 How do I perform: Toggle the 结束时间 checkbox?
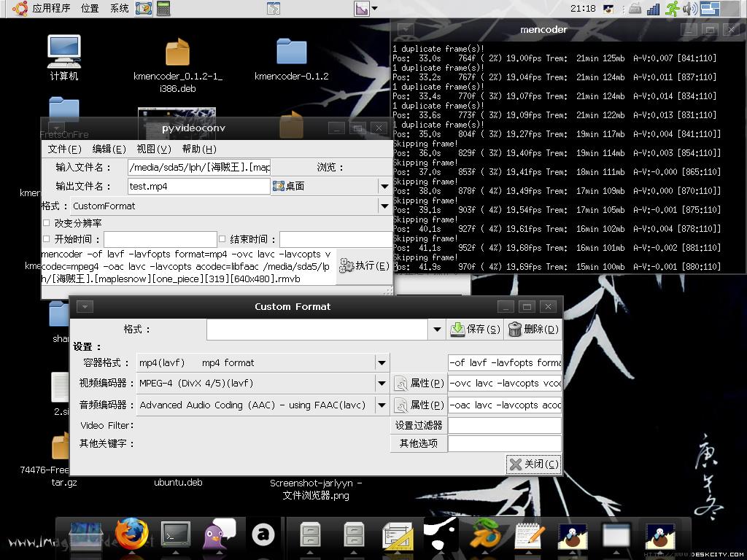point(222,239)
